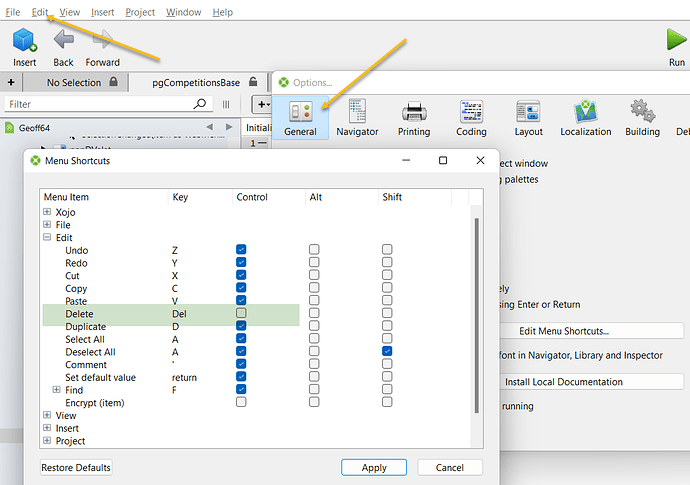The image size is (690, 485).
Task: Enable Shift modifier for Select All
Action: click(x=387, y=338)
